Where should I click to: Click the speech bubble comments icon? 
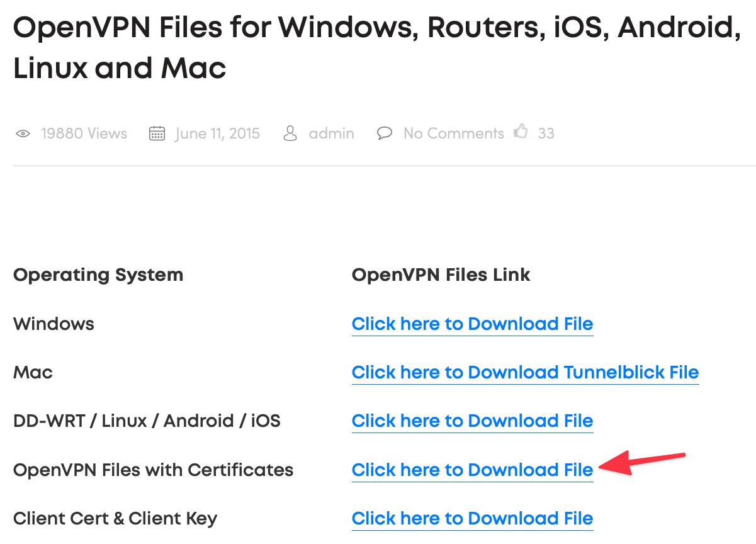[x=385, y=133]
